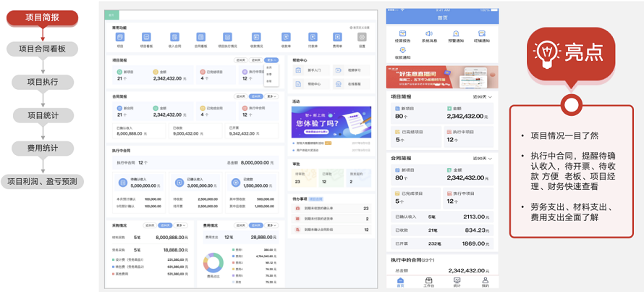Switch to 统计 tab in mobile bar
644x292 pixels.
pyautogui.click(x=457, y=282)
